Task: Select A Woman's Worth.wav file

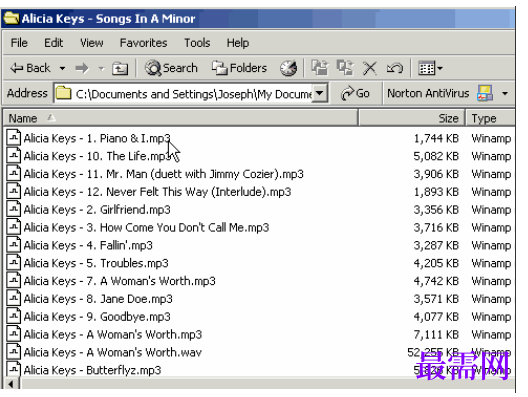Action: 113,353
